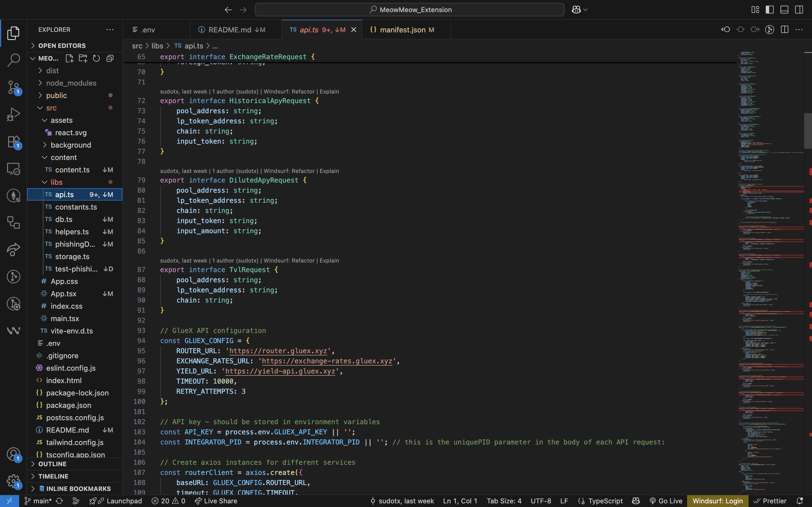This screenshot has height=507, width=812.
Task: Toggle the secondary side bar
Action: click(799, 10)
